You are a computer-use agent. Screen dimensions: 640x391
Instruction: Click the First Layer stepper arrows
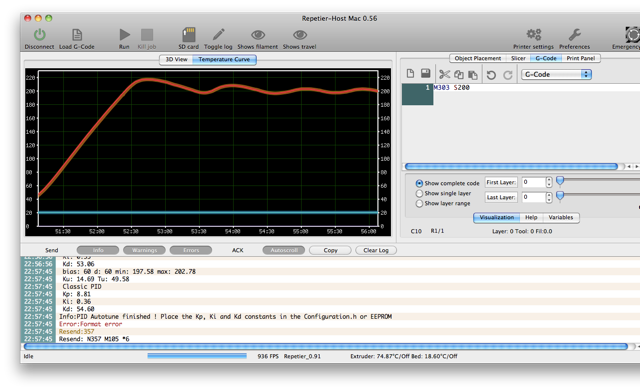[549, 182]
